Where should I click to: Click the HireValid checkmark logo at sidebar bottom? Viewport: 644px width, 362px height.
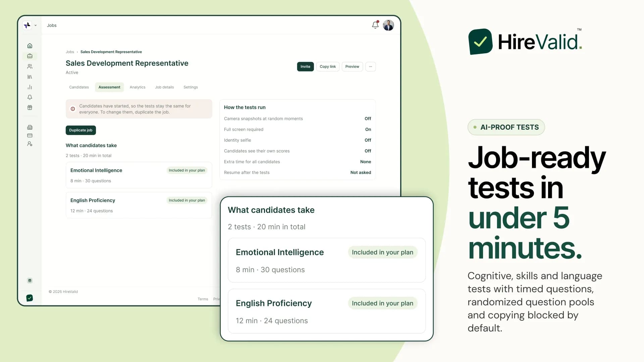coord(30,298)
